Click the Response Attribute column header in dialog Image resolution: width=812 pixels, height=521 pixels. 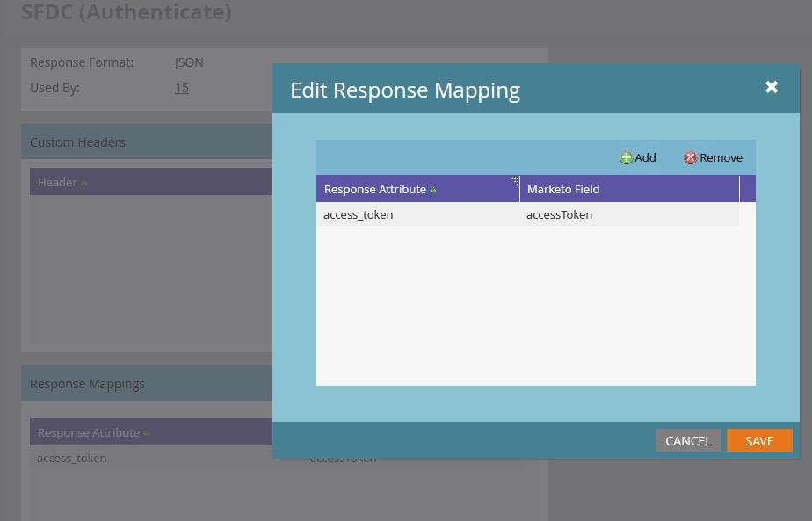pos(418,189)
